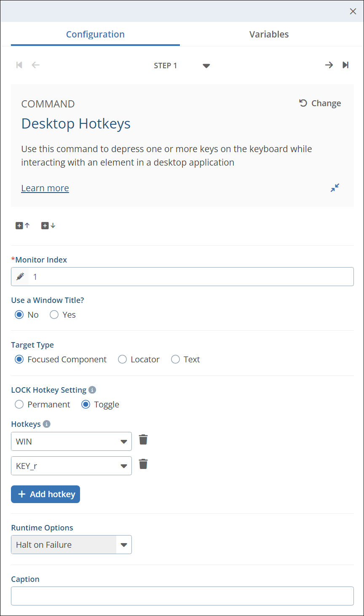This screenshot has height=616, width=364.
Task: Open the STEP 1 dropdown
Action: tap(206, 66)
